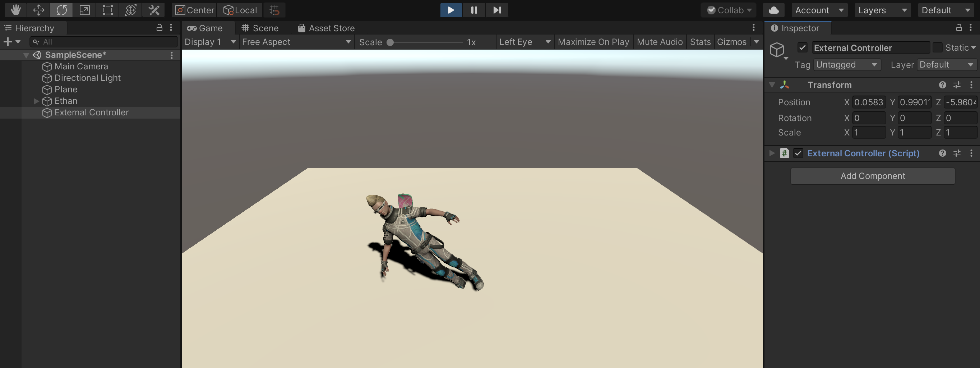Viewport: 980px width, 368px height.
Task: Open the Collab menu
Action: coord(729,10)
